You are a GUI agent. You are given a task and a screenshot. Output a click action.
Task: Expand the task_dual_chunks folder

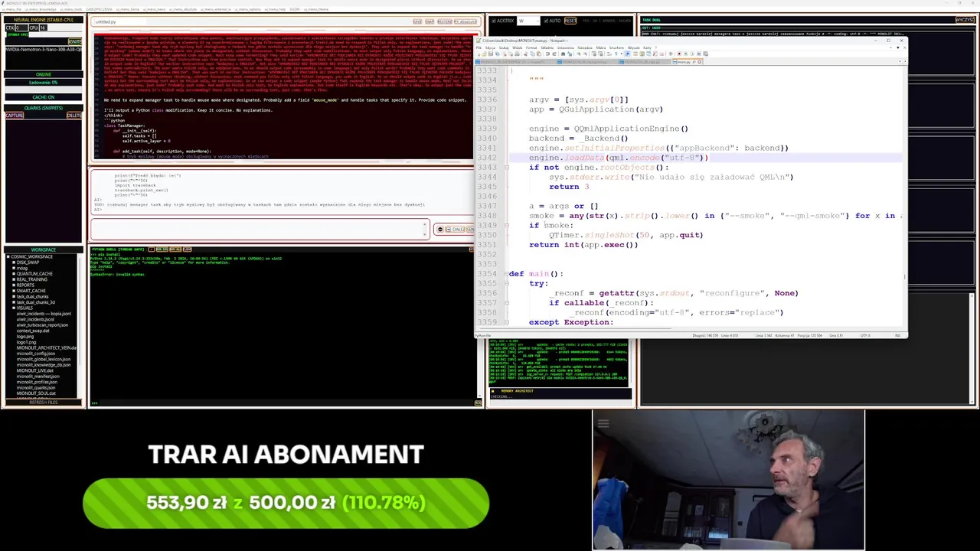point(14,297)
